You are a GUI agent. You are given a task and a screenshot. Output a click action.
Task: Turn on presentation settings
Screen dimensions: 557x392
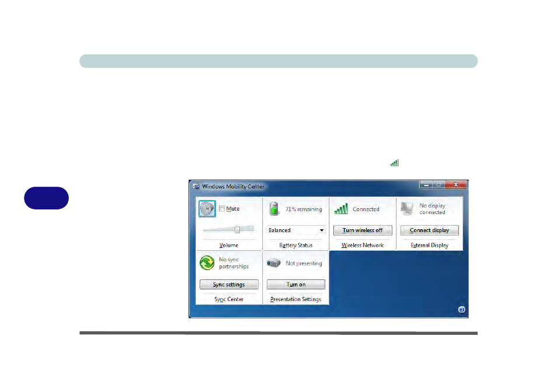296,285
